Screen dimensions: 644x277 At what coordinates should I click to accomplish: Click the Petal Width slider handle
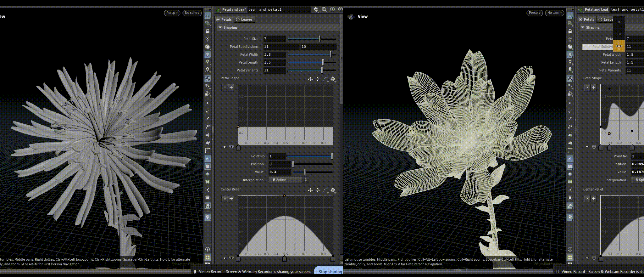(330, 54)
